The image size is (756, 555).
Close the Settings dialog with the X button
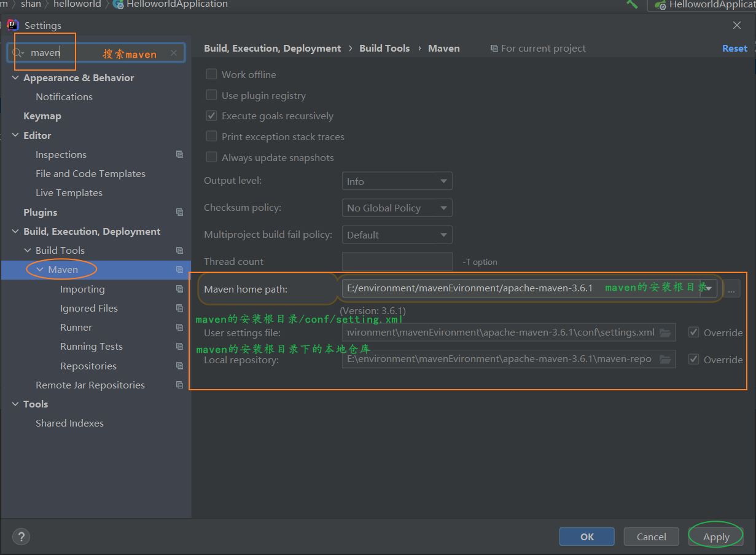tap(737, 25)
